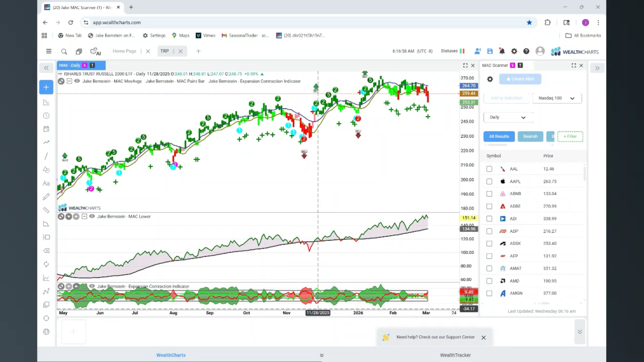Open the Nasdaq 100 watchlist dropdown

click(557, 98)
